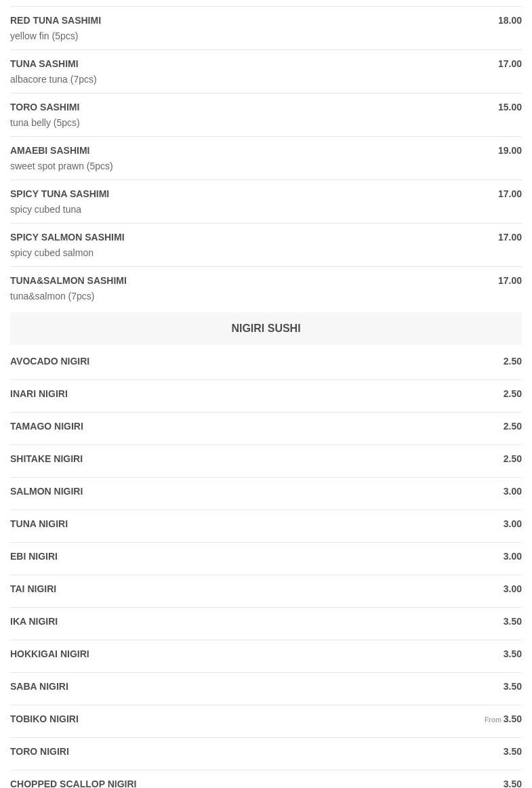Choose the Toro Sashimi menu item
This screenshot has width=532, height=788.
(x=266, y=115)
